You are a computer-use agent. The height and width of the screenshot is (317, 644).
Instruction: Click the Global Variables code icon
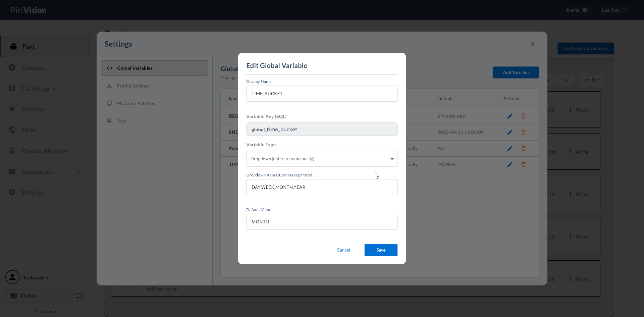pyautogui.click(x=110, y=68)
